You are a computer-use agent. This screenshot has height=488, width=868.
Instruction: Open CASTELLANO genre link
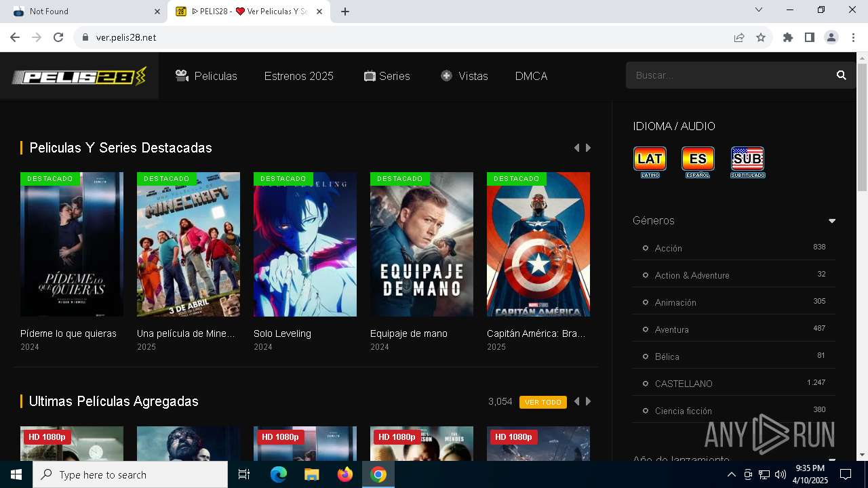(x=684, y=384)
